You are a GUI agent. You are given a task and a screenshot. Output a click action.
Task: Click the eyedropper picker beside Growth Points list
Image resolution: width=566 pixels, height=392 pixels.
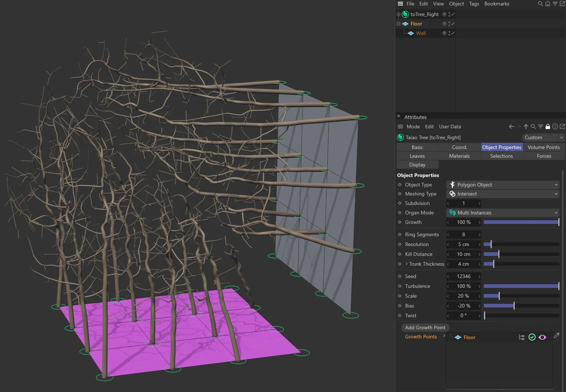pos(557,336)
